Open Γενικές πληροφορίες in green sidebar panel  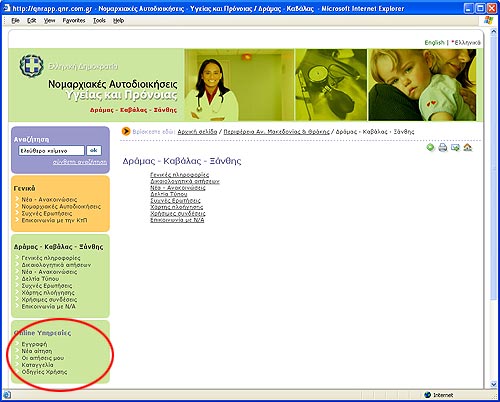(x=51, y=258)
